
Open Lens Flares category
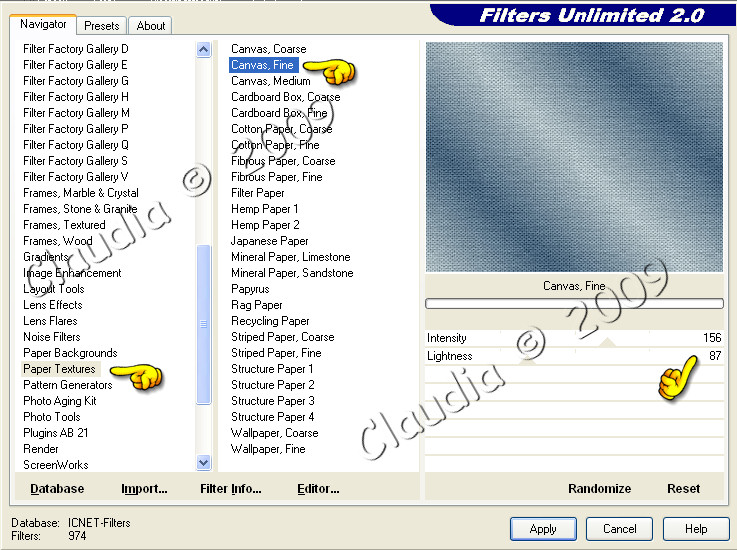50,321
